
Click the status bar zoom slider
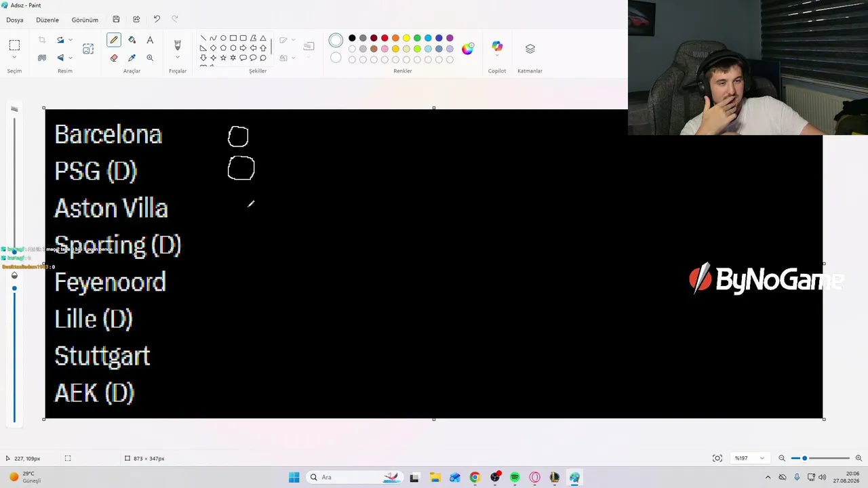[x=820, y=458]
